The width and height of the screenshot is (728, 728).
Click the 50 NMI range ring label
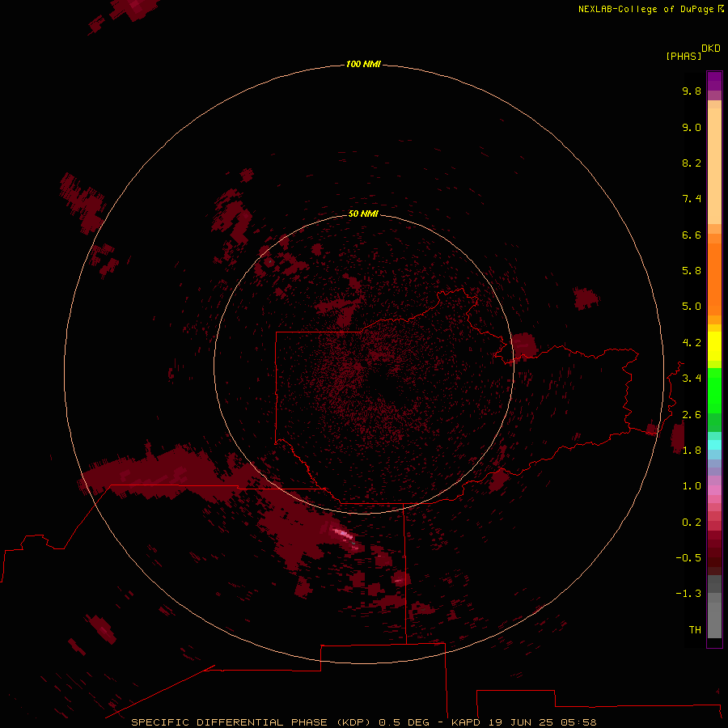363,214
